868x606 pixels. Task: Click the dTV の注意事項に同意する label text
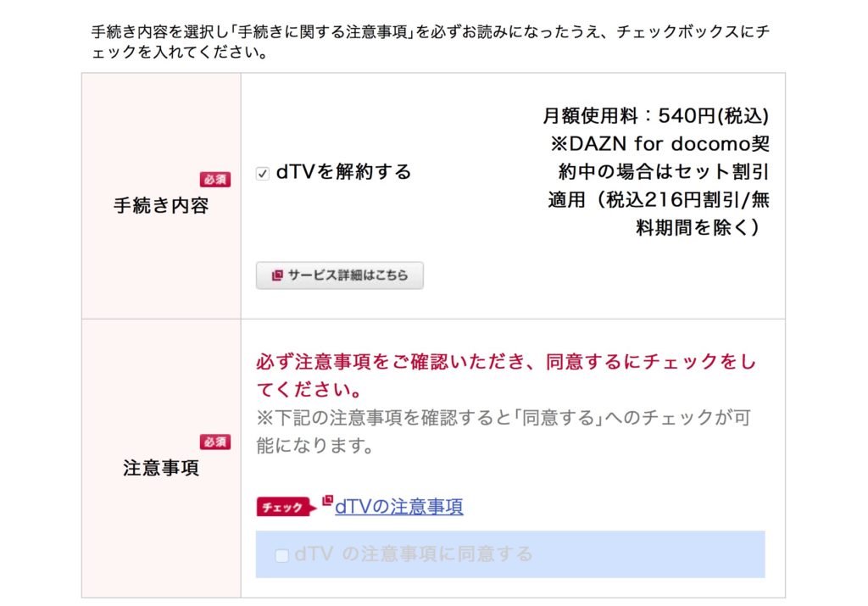[414, 554]
